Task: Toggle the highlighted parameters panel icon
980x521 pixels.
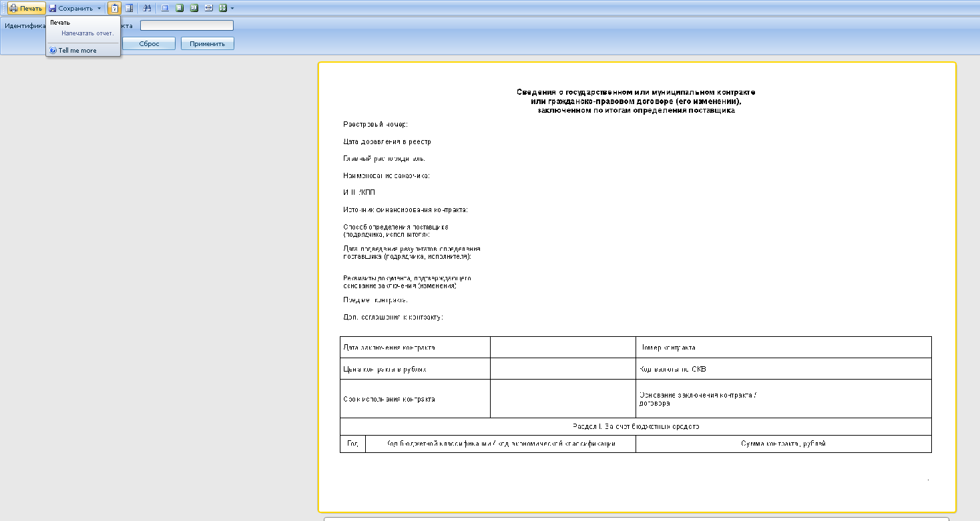Action: (115, 8)
